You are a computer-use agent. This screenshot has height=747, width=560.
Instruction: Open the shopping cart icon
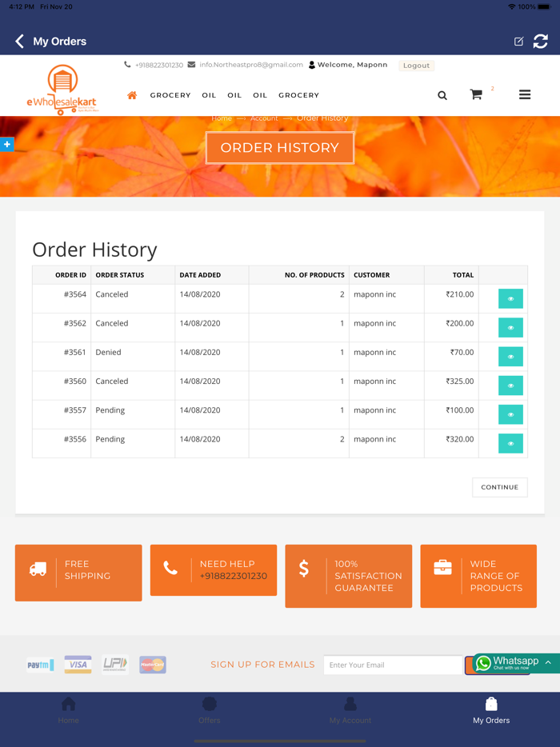coord(476,94)
